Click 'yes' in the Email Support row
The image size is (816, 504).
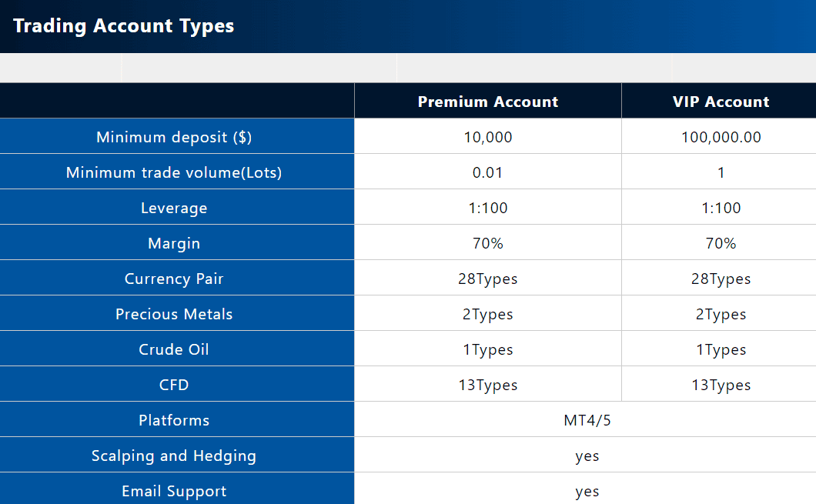[x=587, y=492]
